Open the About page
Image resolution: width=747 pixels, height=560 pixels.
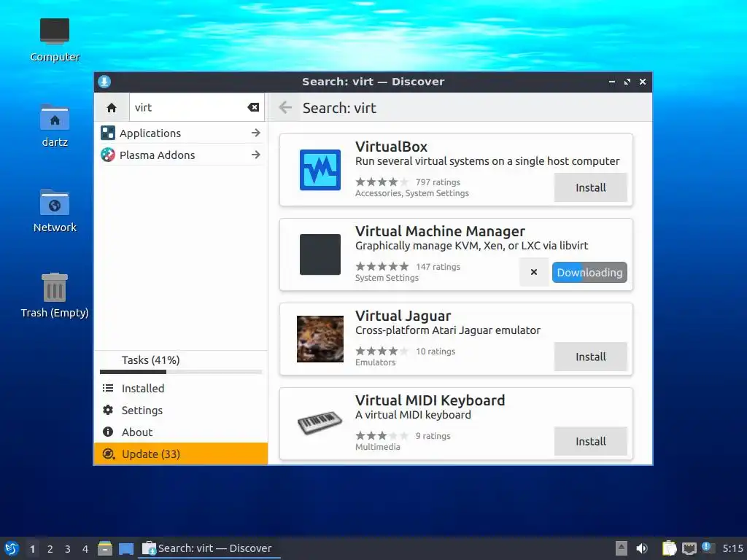181,432
